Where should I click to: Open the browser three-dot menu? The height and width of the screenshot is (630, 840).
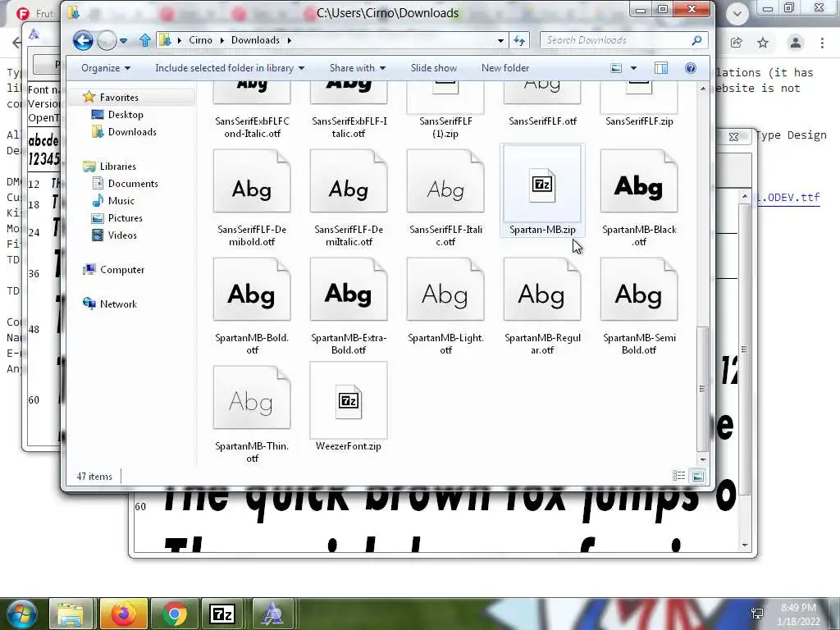coord(822,43)
